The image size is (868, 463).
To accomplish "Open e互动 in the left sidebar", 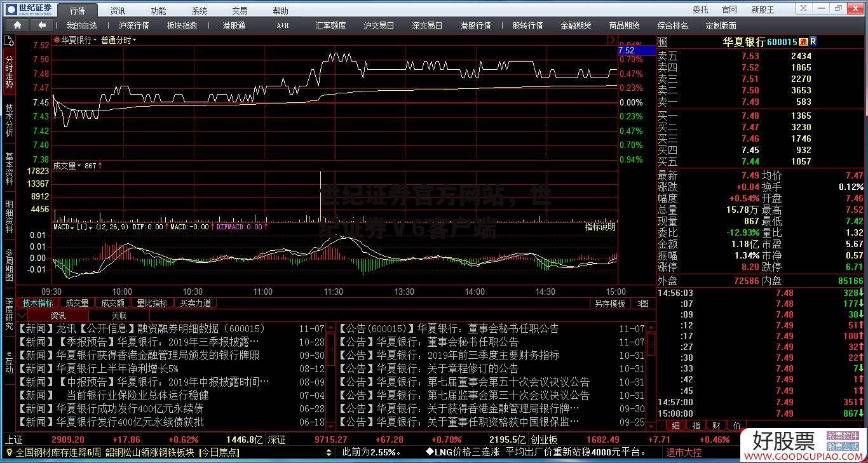I will point(9,361).
